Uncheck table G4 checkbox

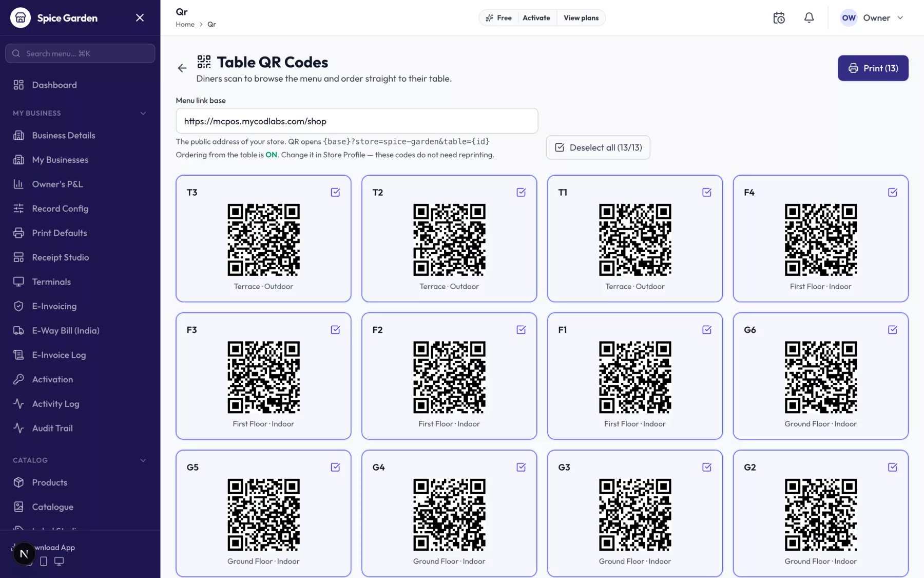521,467
